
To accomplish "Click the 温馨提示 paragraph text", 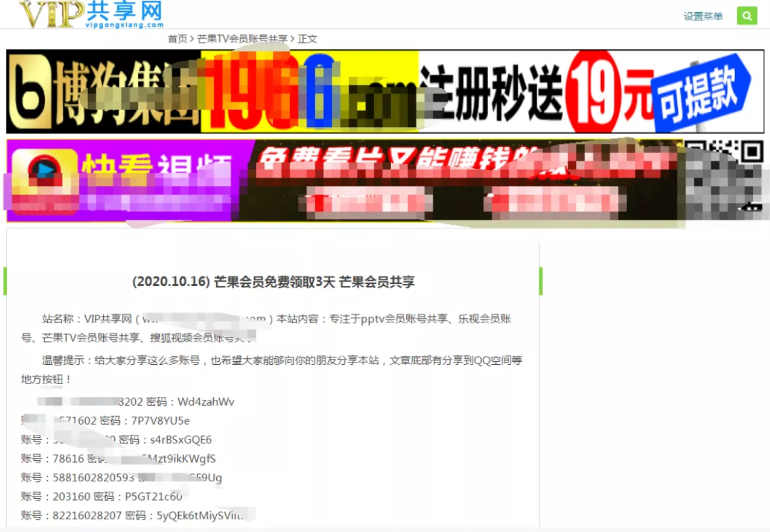I will 272,369.
